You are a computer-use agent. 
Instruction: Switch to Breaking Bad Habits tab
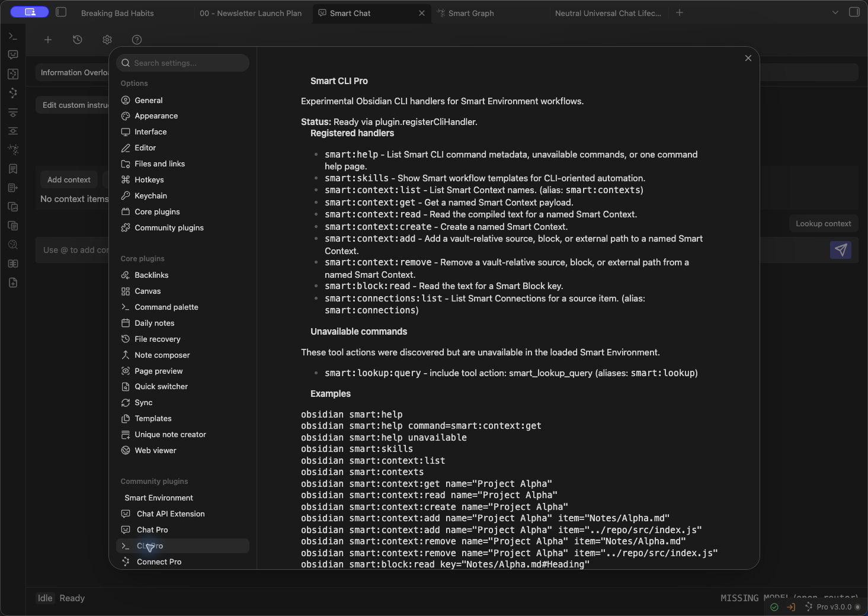[x=117, y=13]
